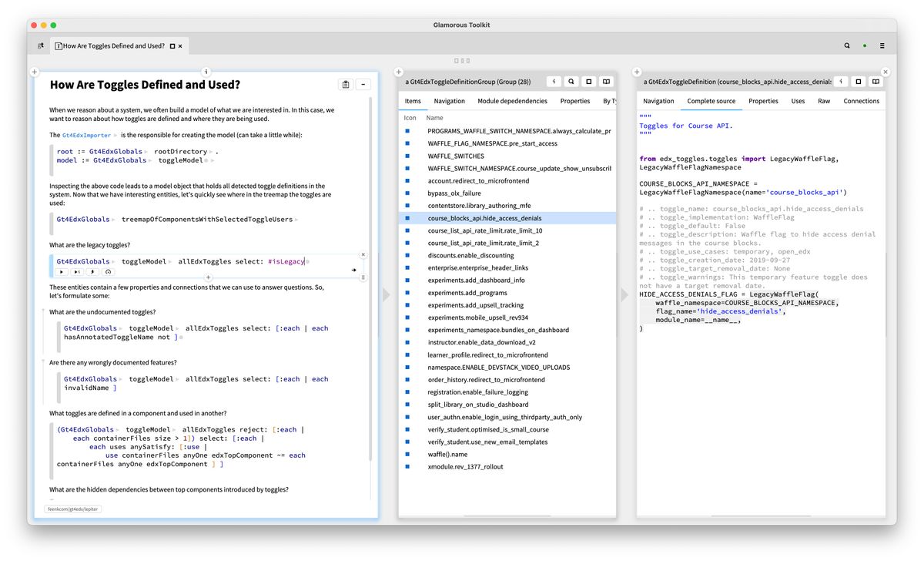Select discounts.enable_discounting row
This screenshot has width=924, height=561.
coord(507,255)
